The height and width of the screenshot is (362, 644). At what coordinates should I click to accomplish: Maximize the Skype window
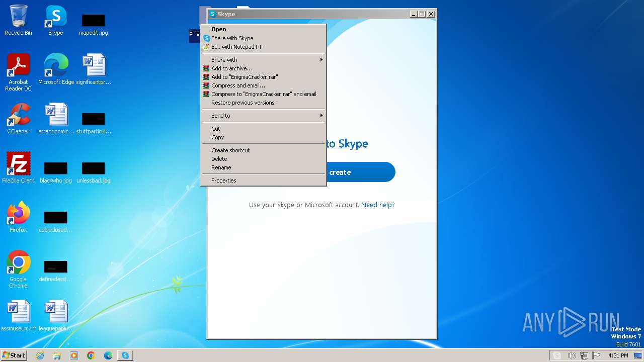(x=422, y=14)
